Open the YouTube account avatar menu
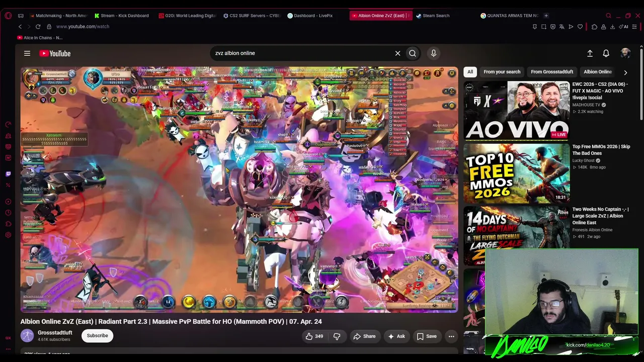 pyautogui.click(x=625, y=53)
